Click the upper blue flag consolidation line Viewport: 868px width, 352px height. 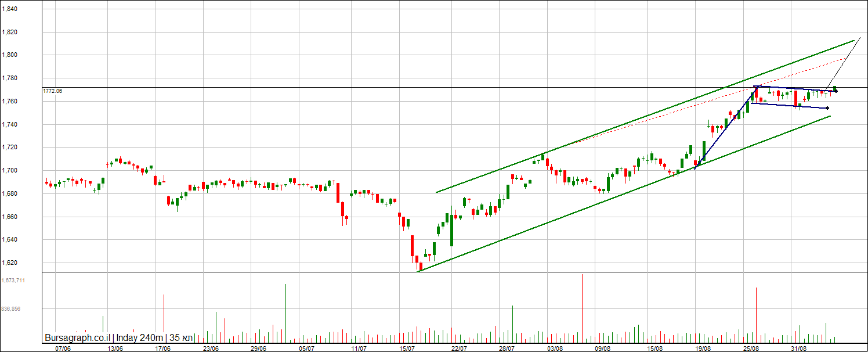(796, 89)
